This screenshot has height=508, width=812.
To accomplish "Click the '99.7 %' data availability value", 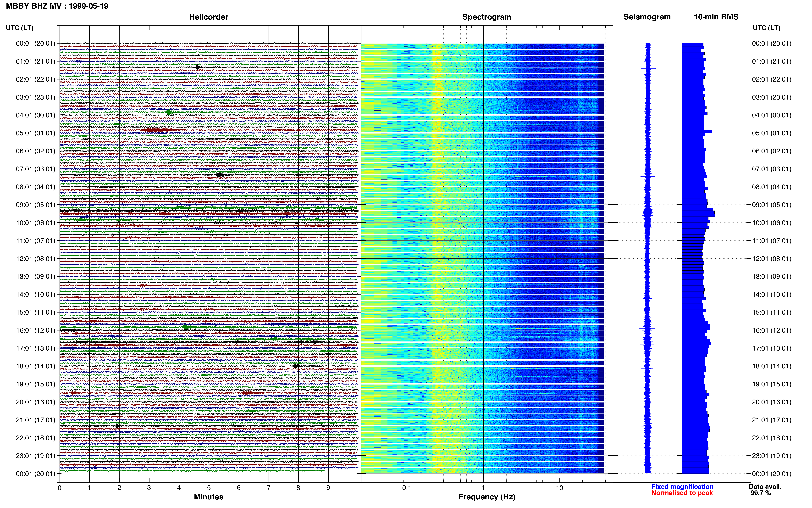I will [x=761, y=493].
